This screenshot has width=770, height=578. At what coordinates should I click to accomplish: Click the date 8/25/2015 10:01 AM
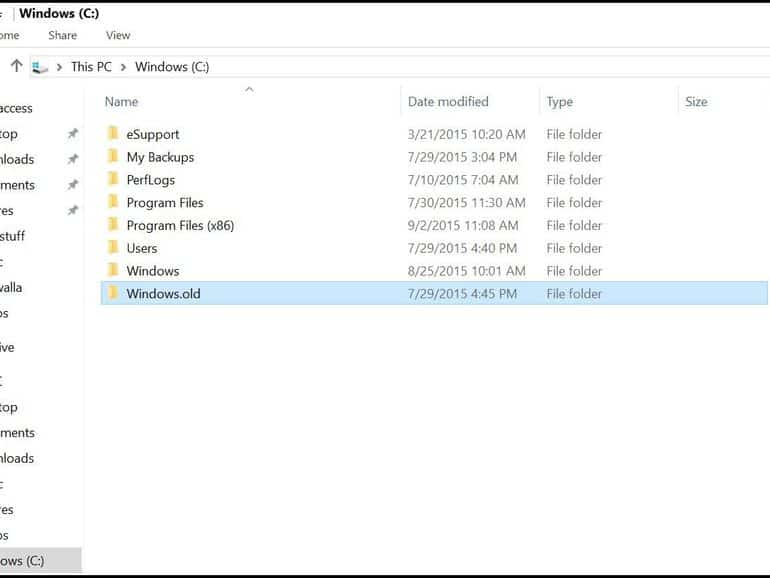467,271
